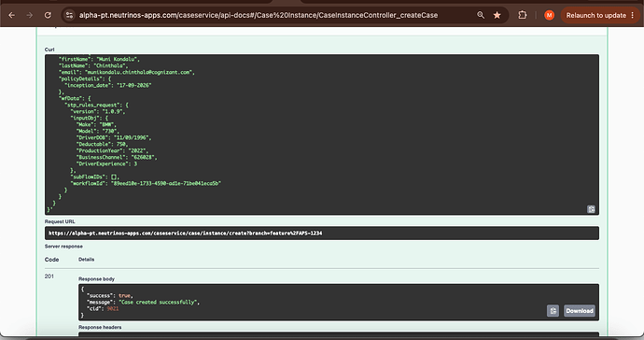
Task: Select the workflowId value in curl
Action: coord(166,183)
